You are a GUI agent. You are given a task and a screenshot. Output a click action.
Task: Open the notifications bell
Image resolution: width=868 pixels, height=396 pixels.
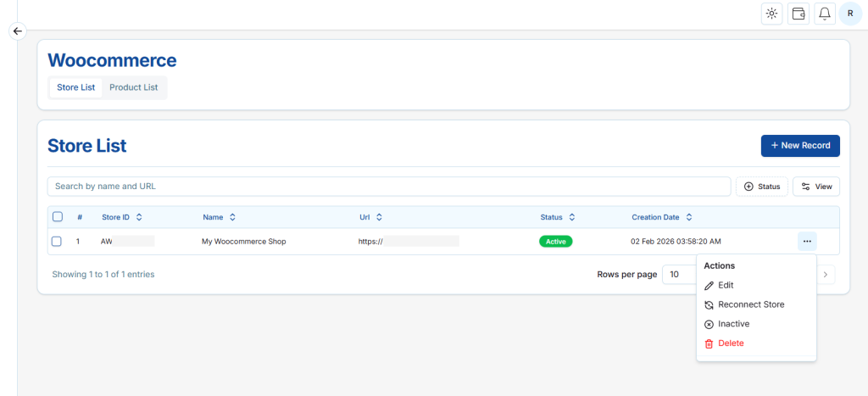tap(824, 14)
